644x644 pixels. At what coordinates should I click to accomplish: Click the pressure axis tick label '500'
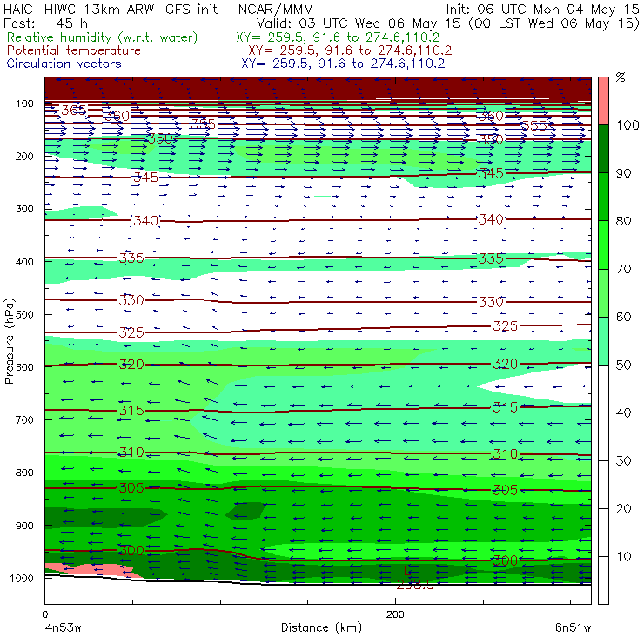(x=24, y=314)
